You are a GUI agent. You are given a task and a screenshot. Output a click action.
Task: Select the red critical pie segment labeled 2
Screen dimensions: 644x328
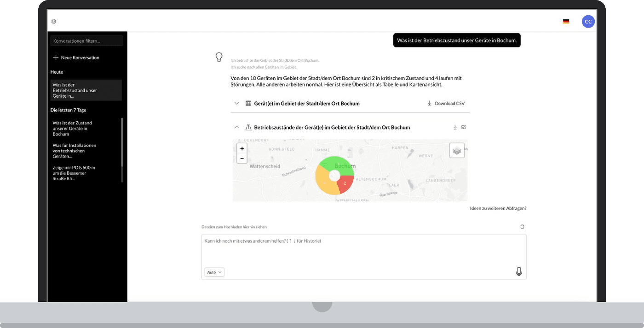coord(346,184)
